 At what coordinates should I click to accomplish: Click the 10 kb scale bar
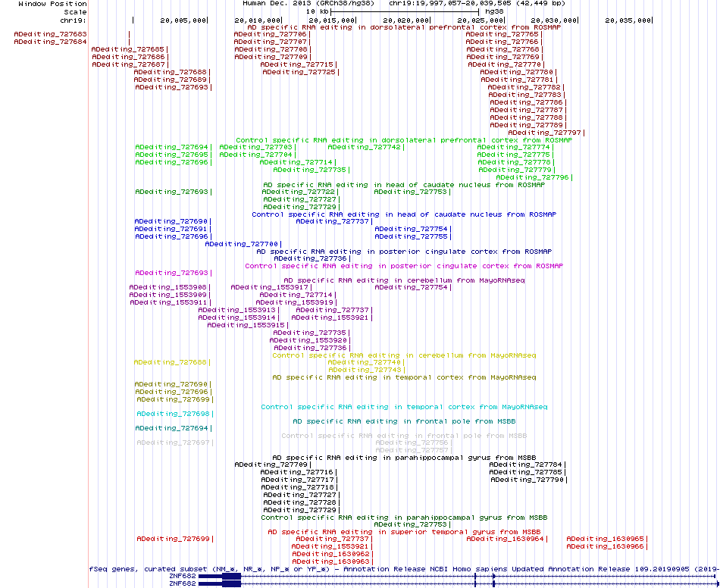pos(405,11)
